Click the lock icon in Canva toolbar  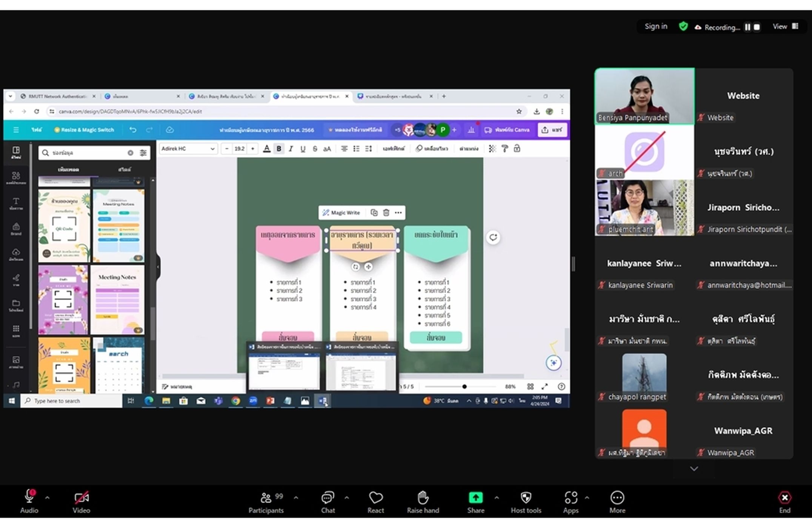tap(517, 149)
